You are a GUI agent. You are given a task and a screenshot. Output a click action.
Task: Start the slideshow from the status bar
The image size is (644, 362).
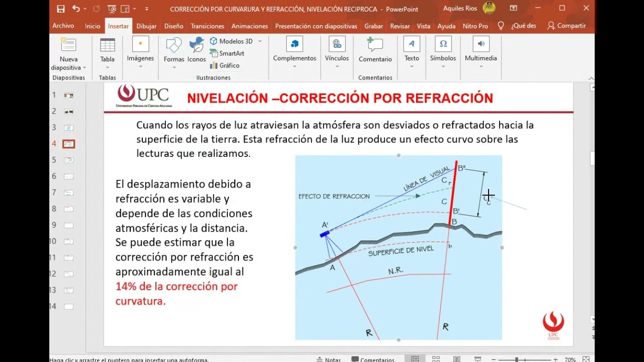477,359
